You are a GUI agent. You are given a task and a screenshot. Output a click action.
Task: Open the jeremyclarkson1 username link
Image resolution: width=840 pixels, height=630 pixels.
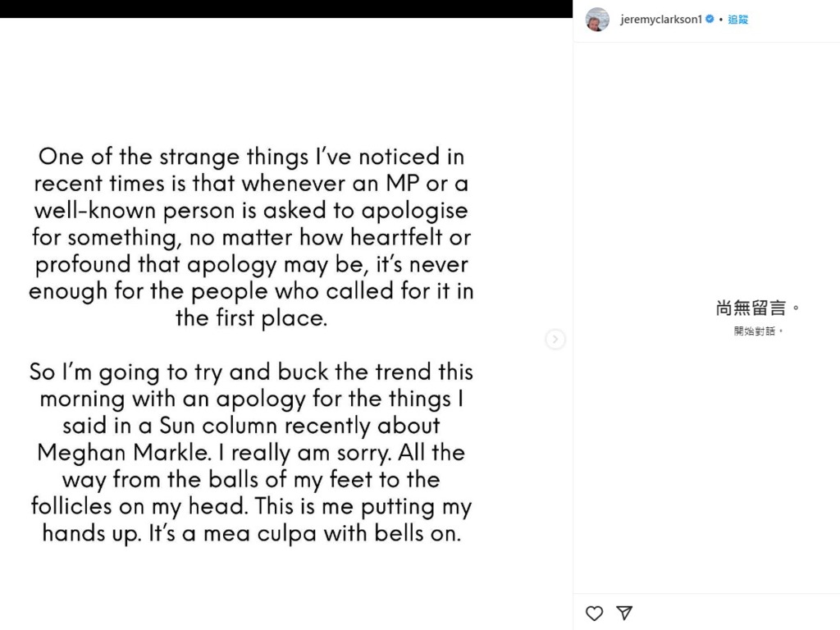tap(660, 20)
